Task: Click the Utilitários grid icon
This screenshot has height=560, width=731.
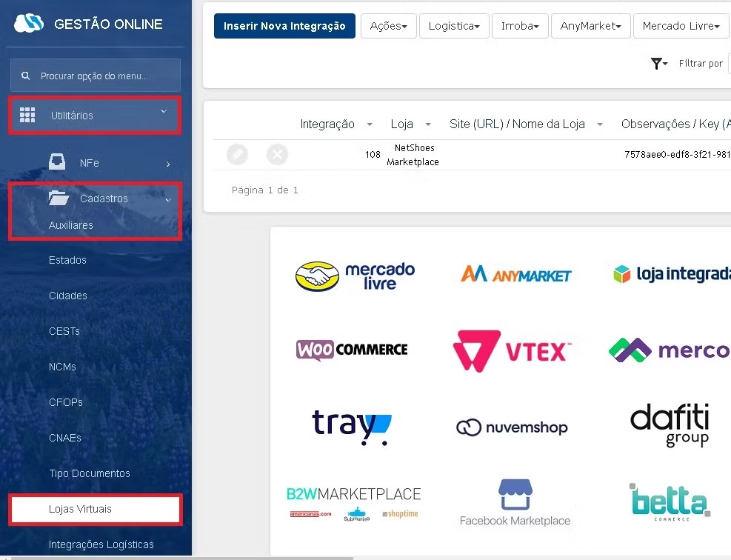Action: pos(27,115)
